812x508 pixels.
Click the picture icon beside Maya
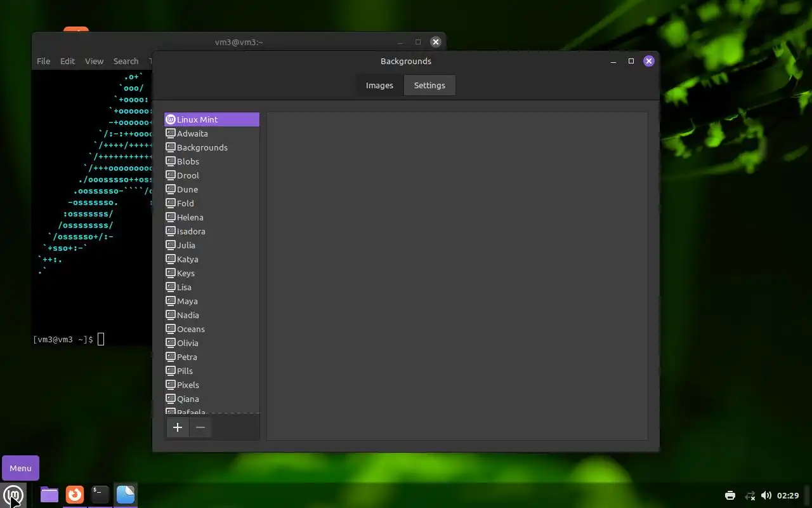170,301
